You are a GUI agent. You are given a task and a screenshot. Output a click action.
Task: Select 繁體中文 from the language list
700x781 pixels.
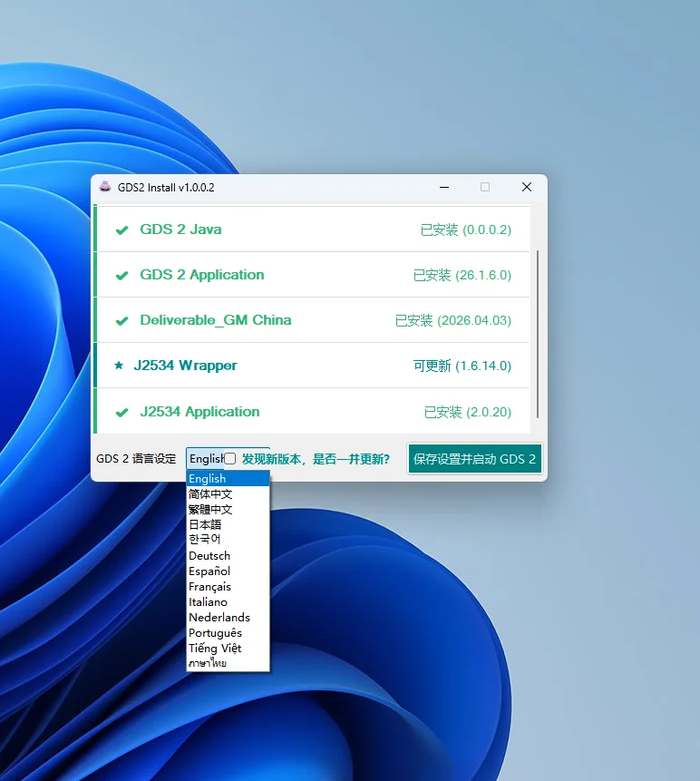228,510
